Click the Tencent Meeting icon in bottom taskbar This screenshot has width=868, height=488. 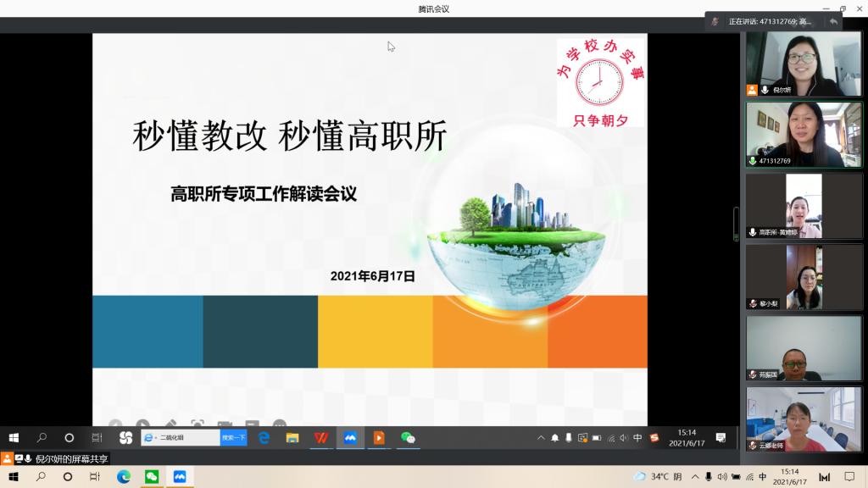pyautogui.click(x=179, y=477)
